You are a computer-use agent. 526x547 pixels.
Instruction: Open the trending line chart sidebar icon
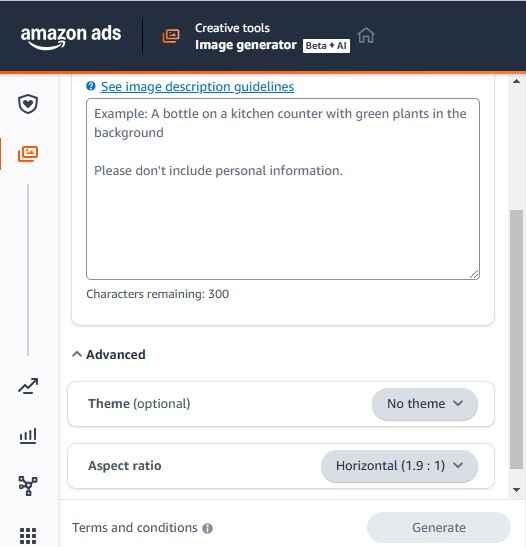[x=28, y=386]
